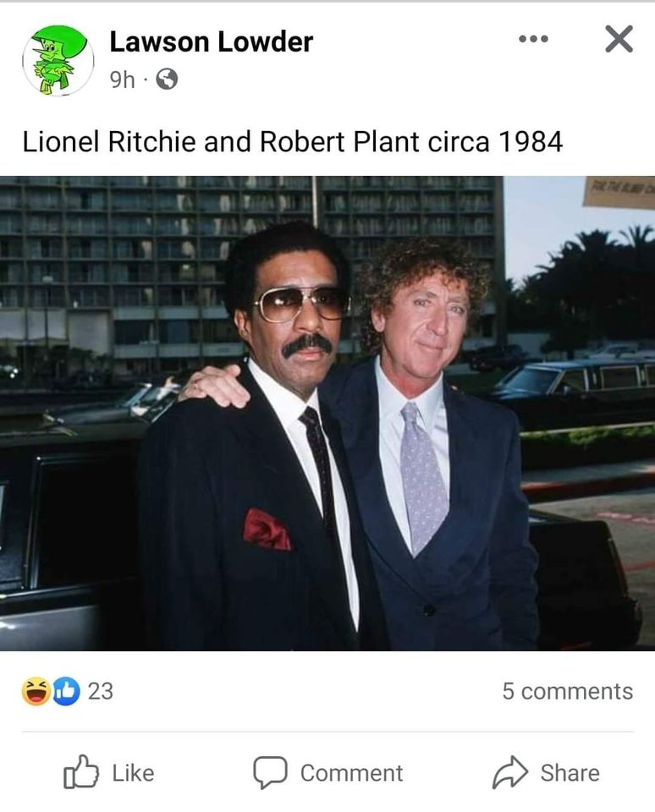Open the post options three-dot menu
655x812 pixels.
534,40
